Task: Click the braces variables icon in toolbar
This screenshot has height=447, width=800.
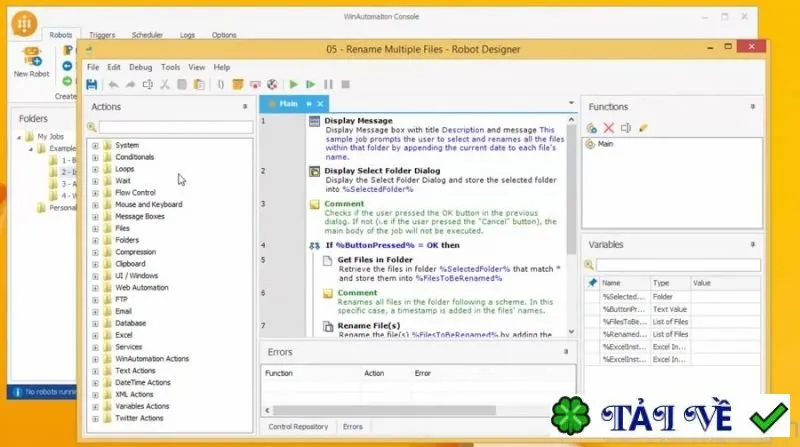Action: coord(220,84)
